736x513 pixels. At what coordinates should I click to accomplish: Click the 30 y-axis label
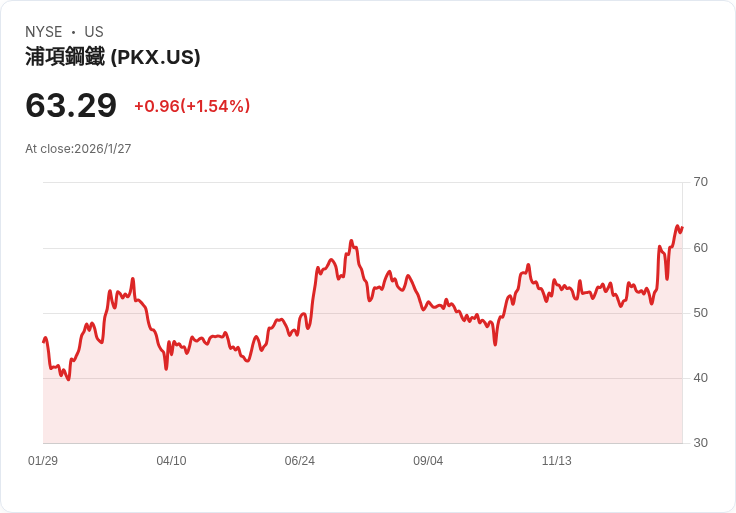point(701,443)
